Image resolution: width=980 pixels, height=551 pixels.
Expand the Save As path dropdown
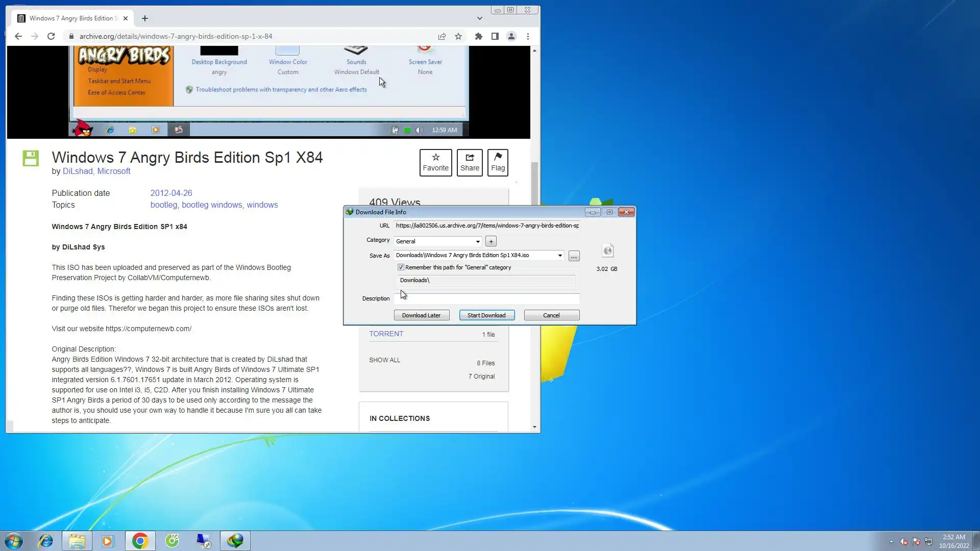560,255
